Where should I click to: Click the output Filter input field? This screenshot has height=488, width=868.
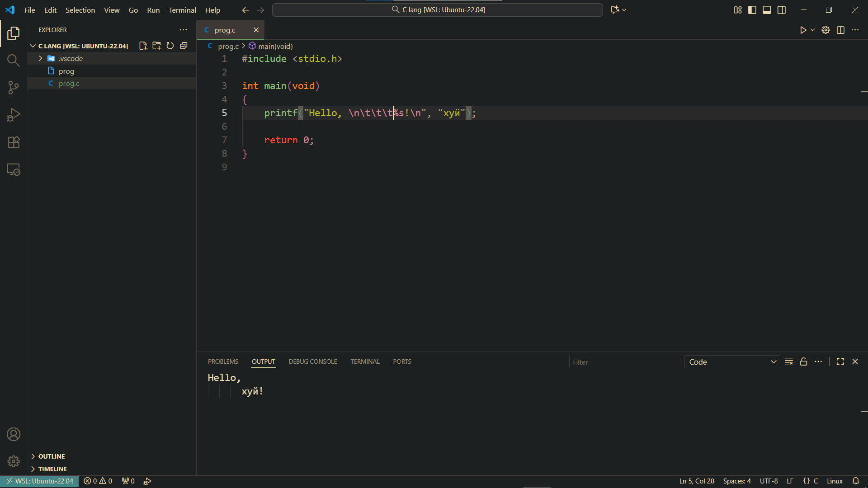click(x=625, y=361)
